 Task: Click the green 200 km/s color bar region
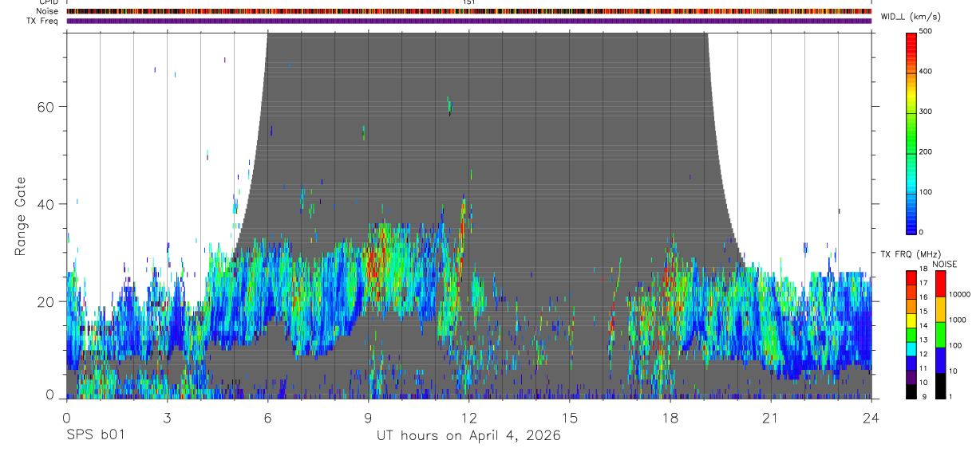(x=911, y=151)
